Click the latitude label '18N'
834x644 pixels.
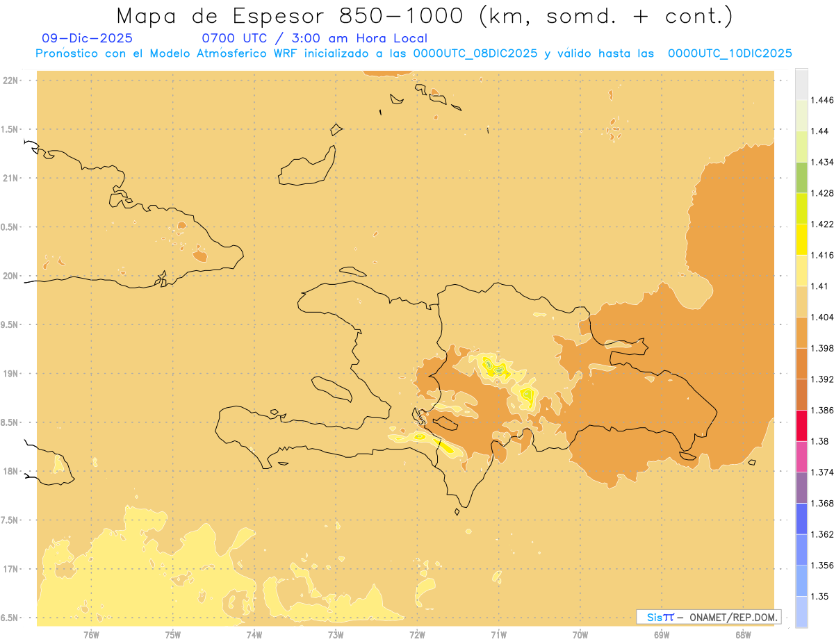(10, 472)
